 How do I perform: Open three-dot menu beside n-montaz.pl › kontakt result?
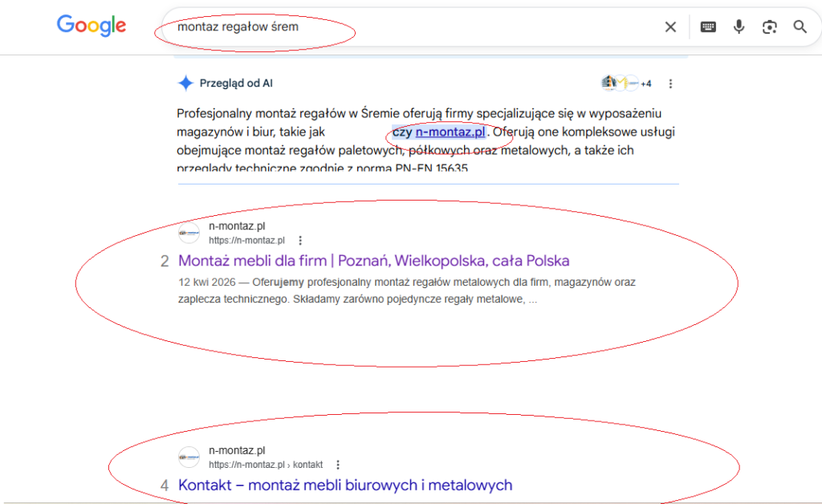[338, 465]
